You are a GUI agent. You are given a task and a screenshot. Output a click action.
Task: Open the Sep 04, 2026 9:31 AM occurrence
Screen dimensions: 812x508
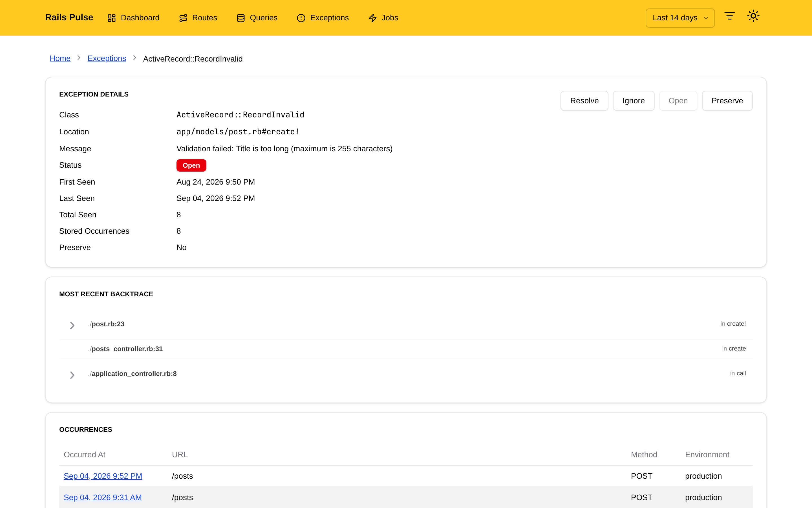click(x=103, y=498)
